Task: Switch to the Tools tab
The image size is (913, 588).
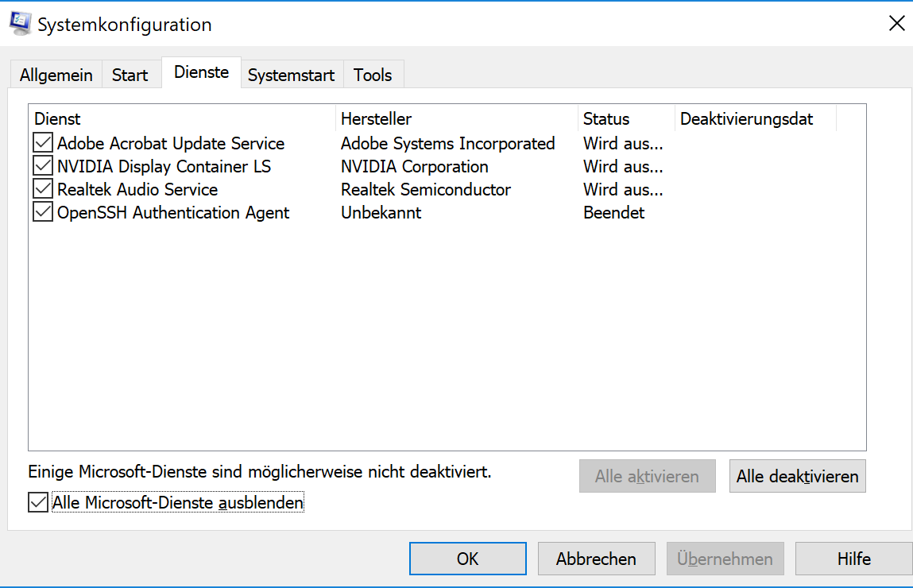Action: coord(373,75)
